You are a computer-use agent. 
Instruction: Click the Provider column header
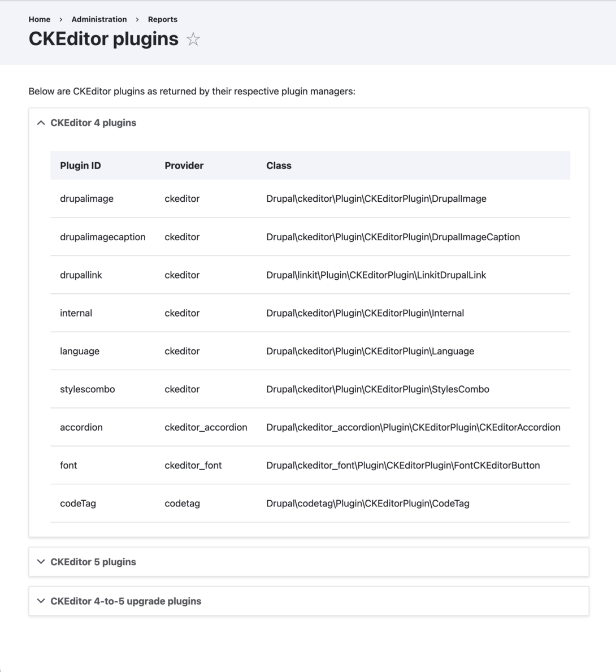[184, 165]
